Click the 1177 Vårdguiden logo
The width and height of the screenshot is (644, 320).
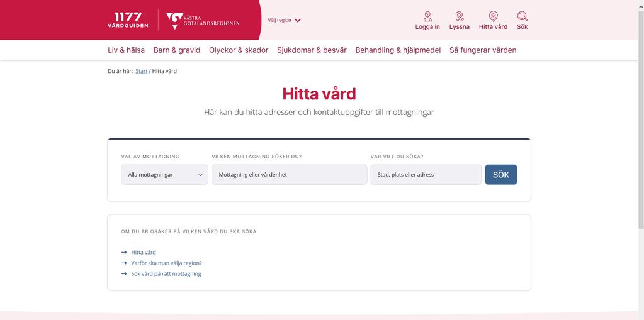[x=128, y=20]
